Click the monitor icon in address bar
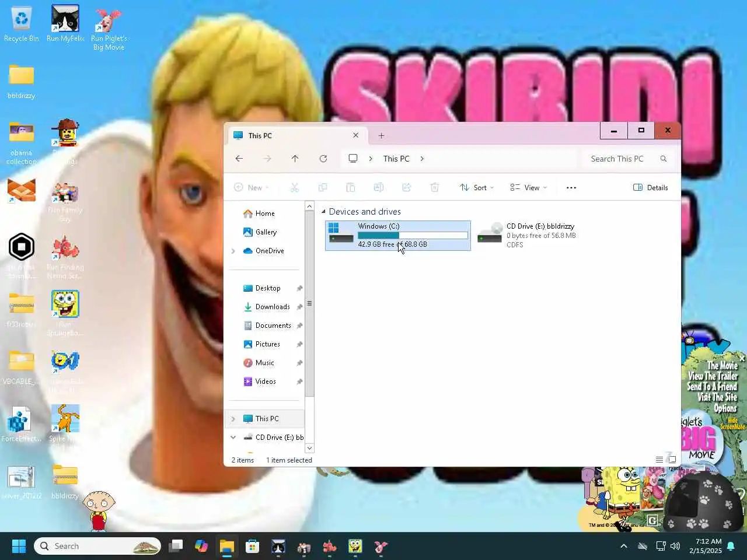 (353, 159)
